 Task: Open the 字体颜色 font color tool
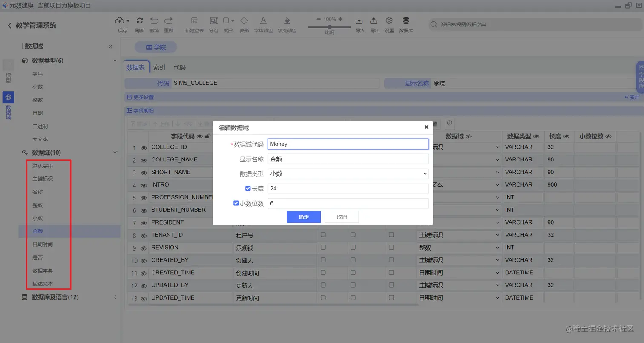point(263,20)
